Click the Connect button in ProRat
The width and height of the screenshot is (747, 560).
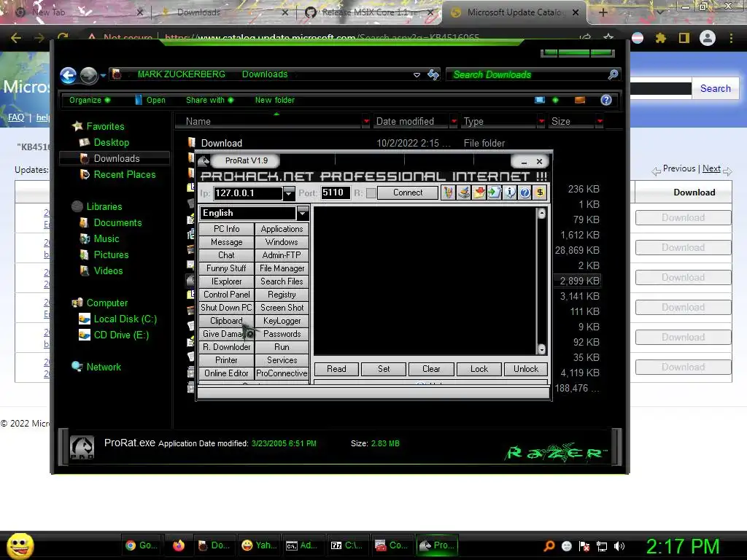pos(408,192)
